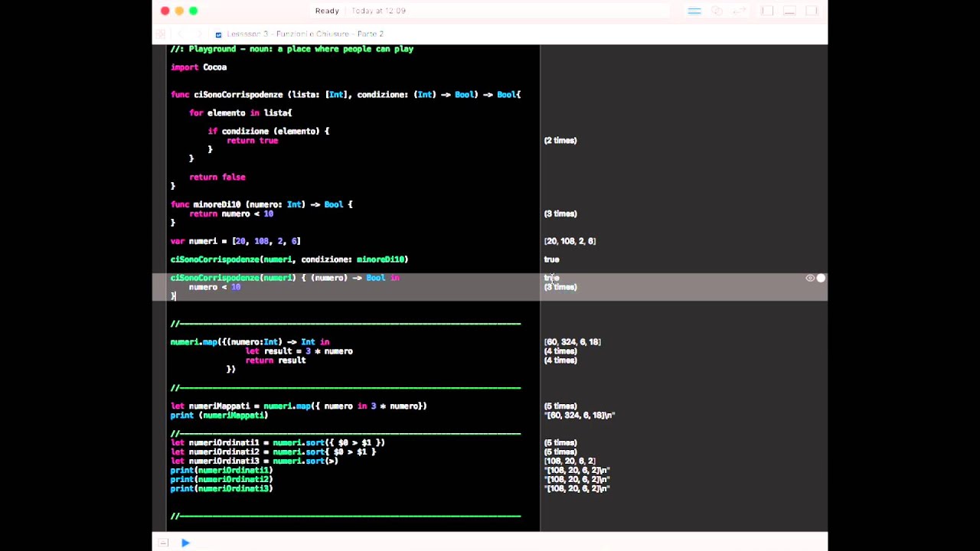Go forward with the right chevron

pos(198,34)
